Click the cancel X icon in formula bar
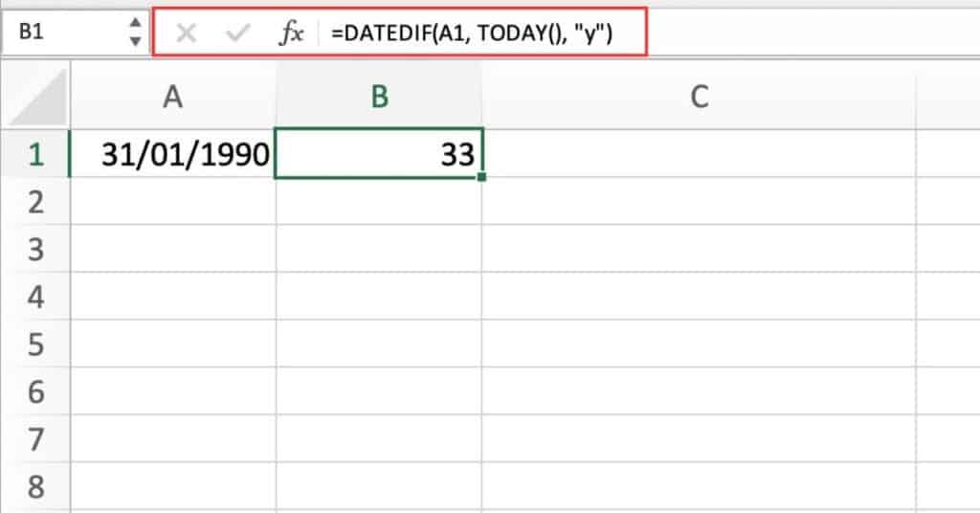The image size is (980, 513). click(x=186, y=33)
